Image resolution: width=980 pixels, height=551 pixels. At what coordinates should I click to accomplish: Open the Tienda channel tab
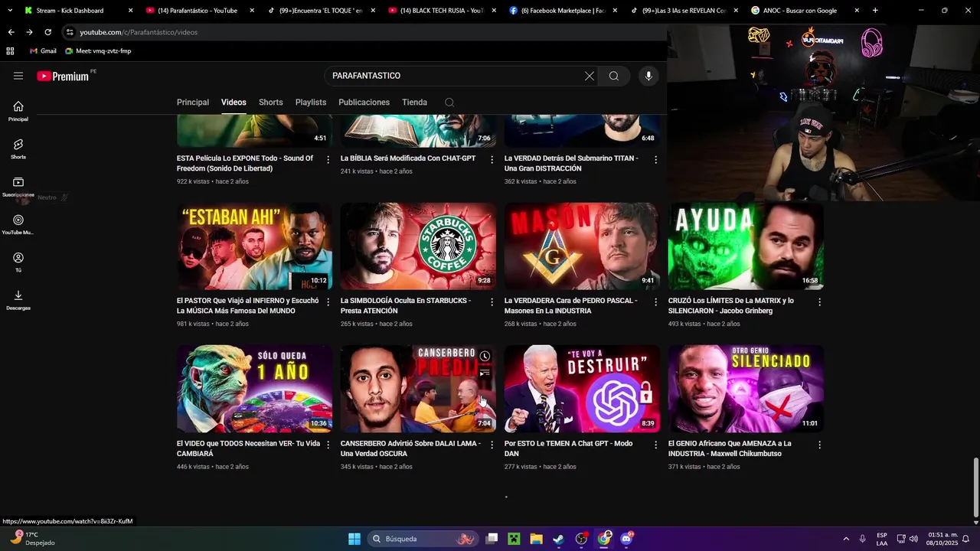[414, 103]
